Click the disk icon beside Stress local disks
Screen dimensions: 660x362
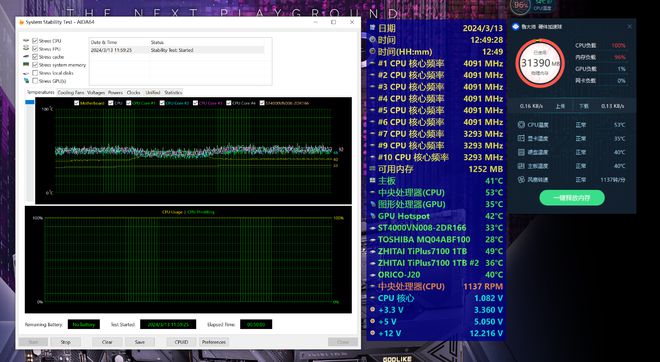26,73
